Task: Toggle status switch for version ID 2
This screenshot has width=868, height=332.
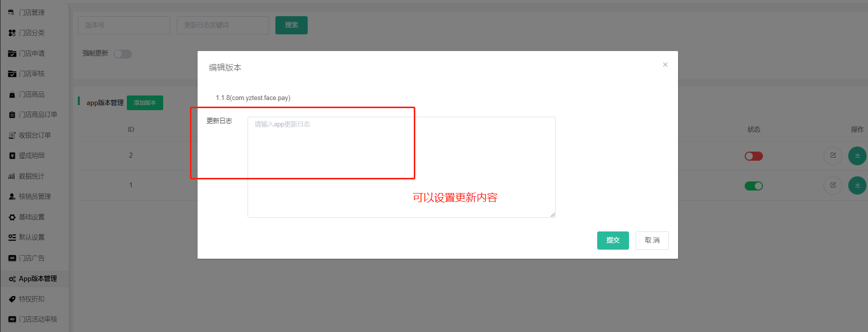Action: point(753,156)
